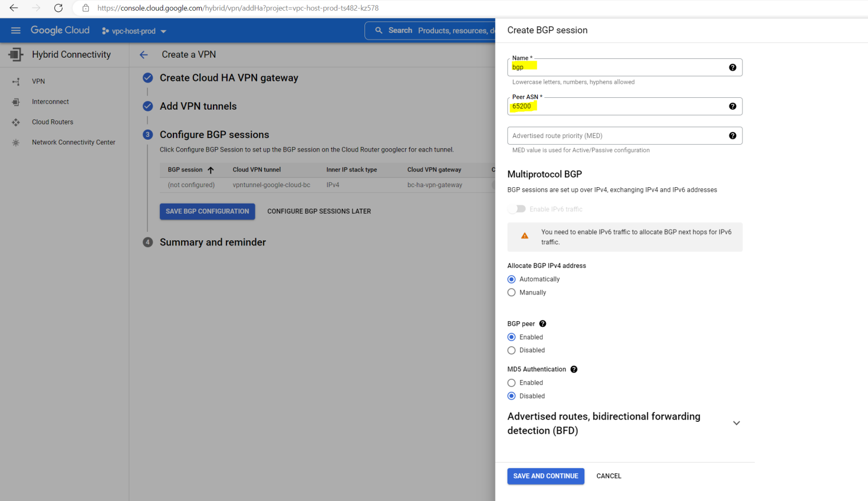
Task: Enable MD5 Authentication
Action: click(511, 382)
